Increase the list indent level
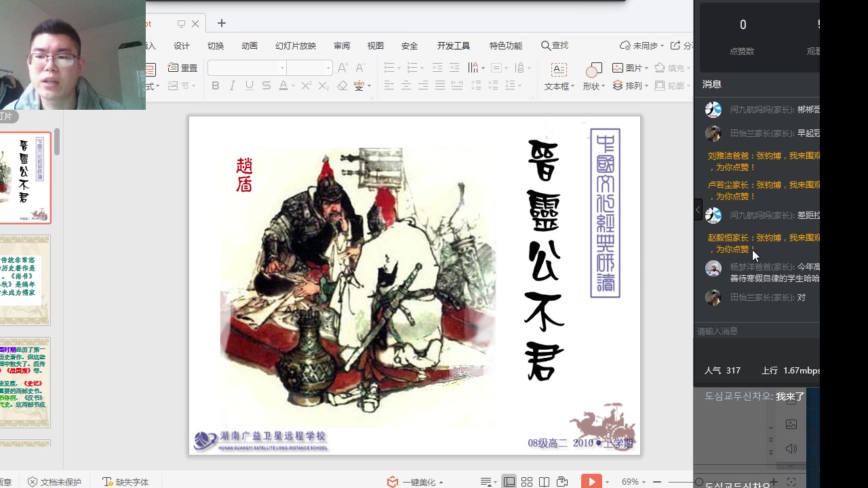This screenshot has width=868, height=488. pyautogui.click(x=454, y=68)
